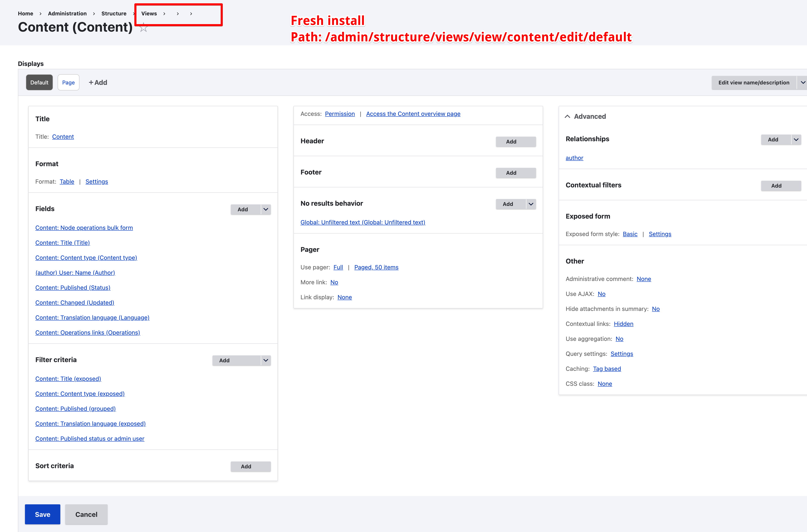Viewport: 807px width, 532px height.
Task: Save the Content view
Action: tap(42, 514)
